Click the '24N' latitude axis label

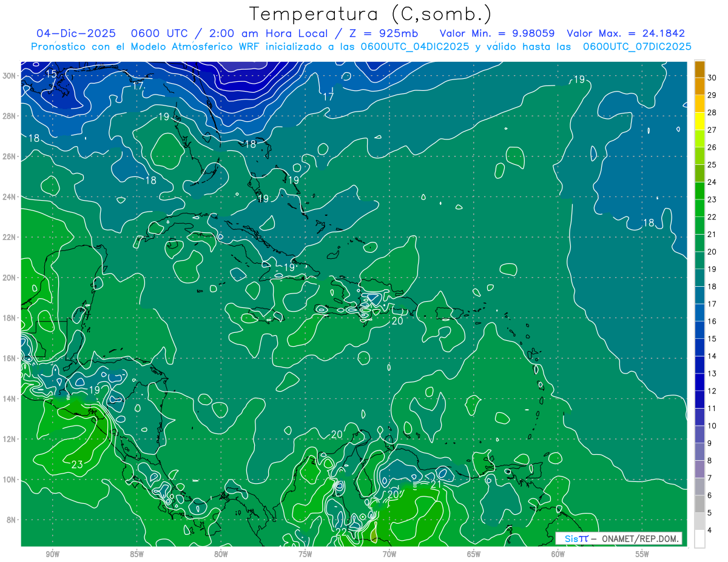[x=10, y=197]
